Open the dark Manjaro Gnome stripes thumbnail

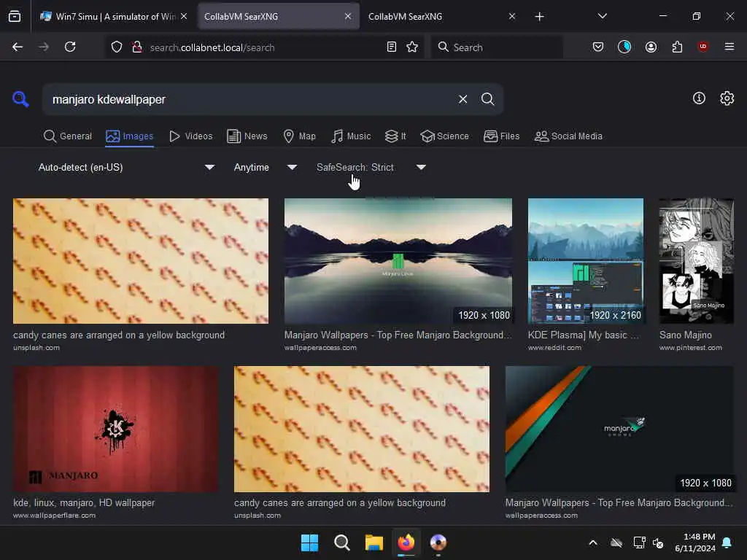(619, 429)
